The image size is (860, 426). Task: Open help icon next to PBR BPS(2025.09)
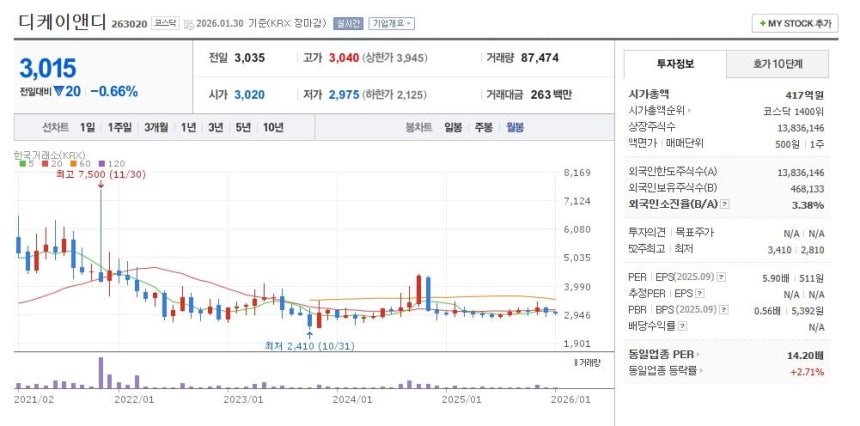pos(724,310)
